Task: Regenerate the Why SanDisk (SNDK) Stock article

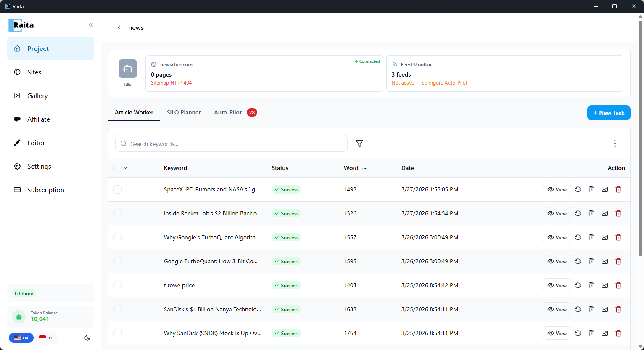Action: [x=578, y=333]
